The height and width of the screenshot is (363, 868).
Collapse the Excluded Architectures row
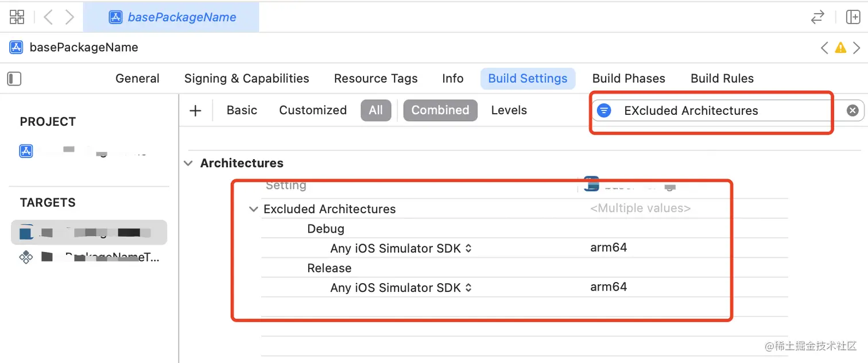coord(253,210)
